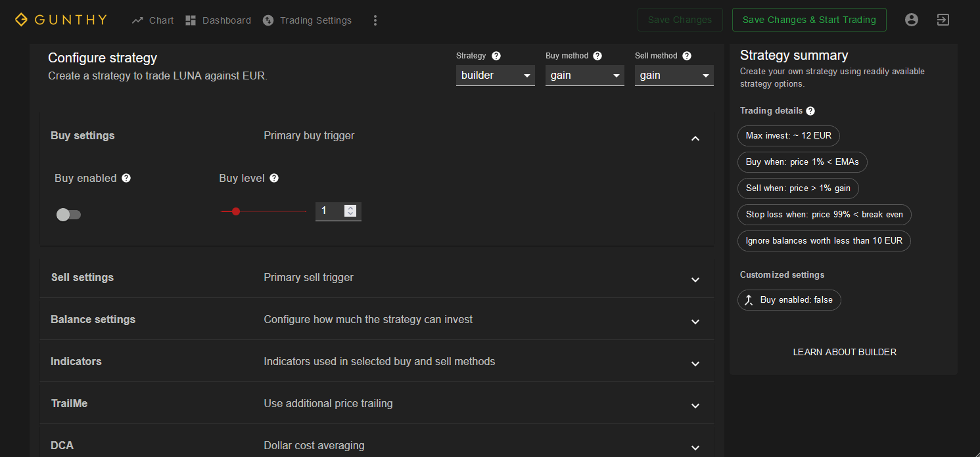Toggle the Buy enabled switch
Viewport: 980px width, 457px height.
(x=68, y=215)
